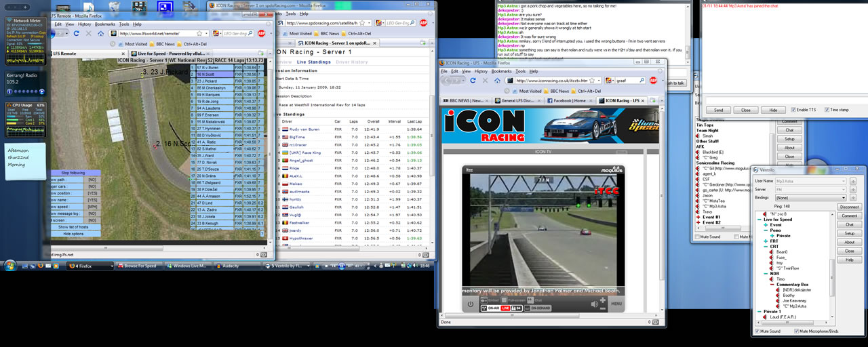Toggle Time stamp checkbox in chat window
The image size is (868, 347).
(825, 110)
